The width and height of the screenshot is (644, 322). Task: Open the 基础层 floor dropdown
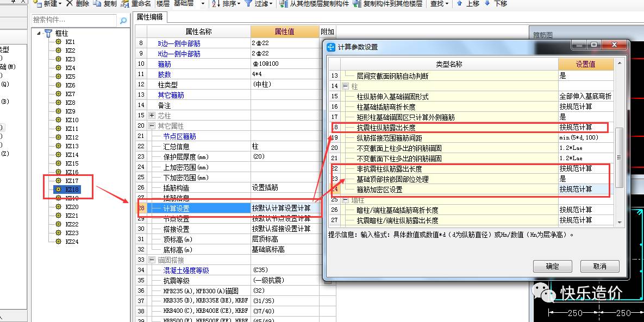click(x=203, y=4)
